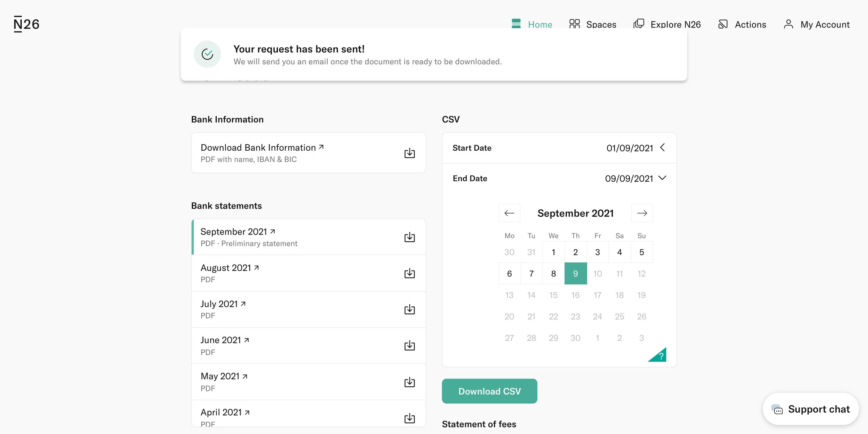The width and height of the screenshot is (868, 434).
Task: Select September 8 in the calendar
Action: coord(553,274)
